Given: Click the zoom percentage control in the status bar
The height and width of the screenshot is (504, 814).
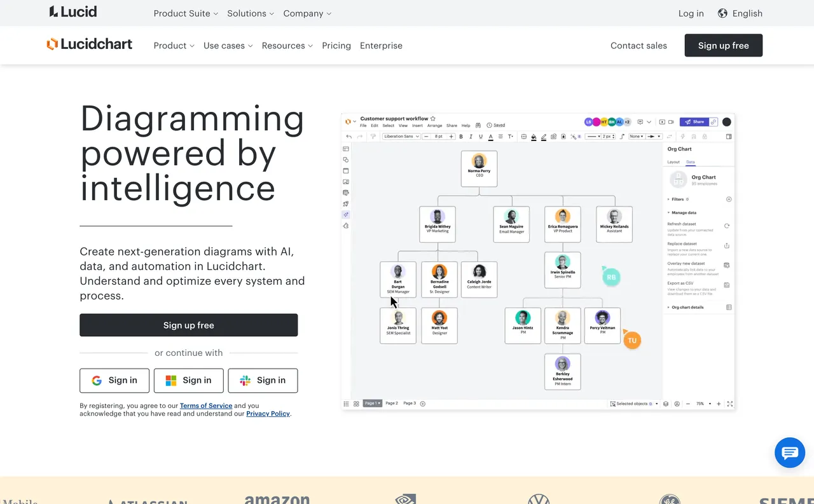Looking at the screenshot, I should 700,403.
